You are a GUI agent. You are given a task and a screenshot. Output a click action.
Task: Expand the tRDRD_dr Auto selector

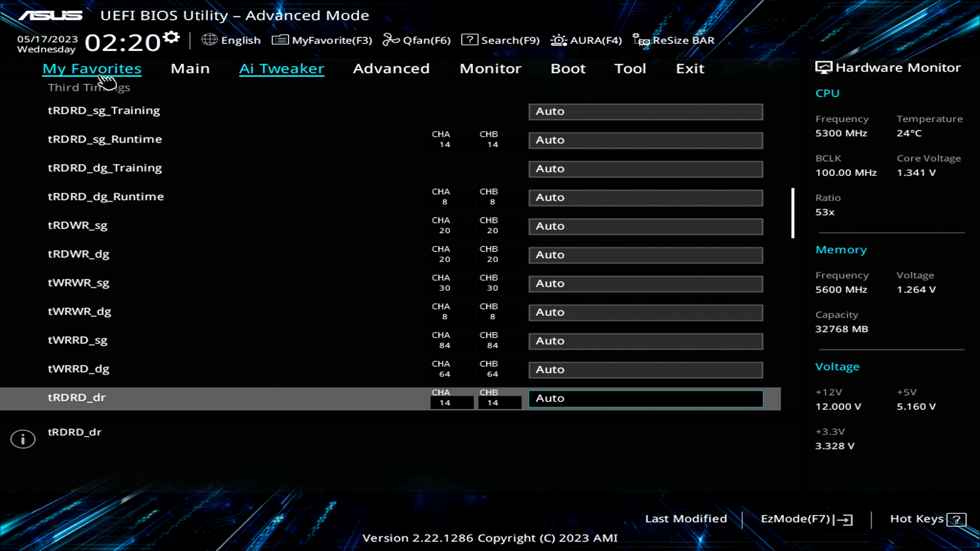645,398
